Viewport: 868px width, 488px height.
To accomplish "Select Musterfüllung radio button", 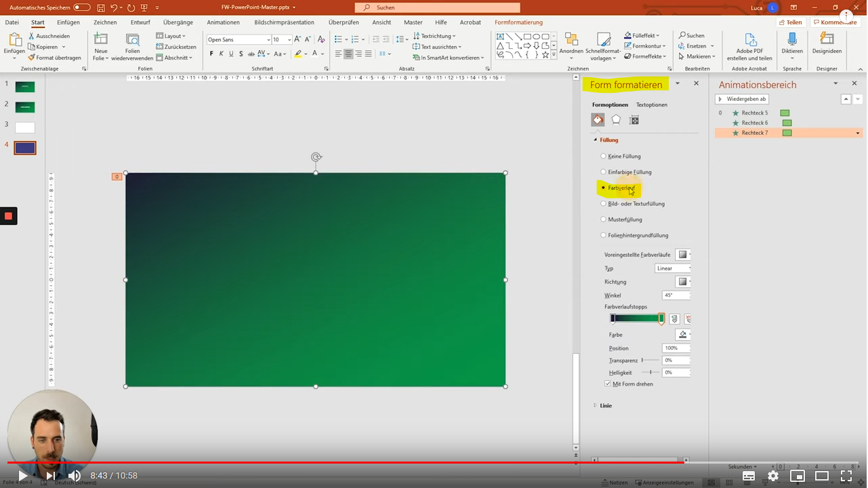I will pos(603,220).
